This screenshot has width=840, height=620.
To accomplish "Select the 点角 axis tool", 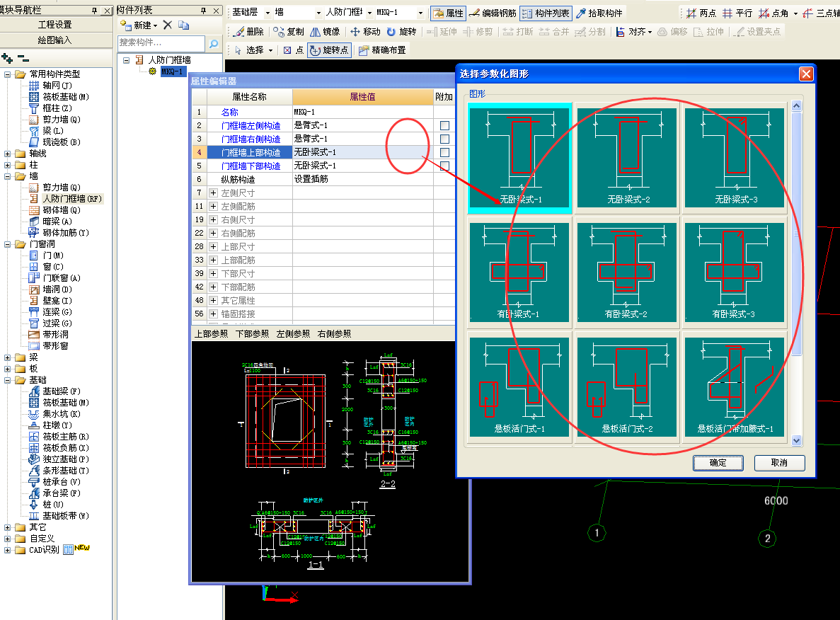I will 773,13.
